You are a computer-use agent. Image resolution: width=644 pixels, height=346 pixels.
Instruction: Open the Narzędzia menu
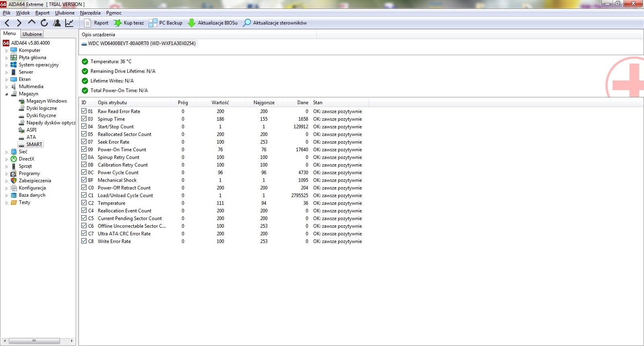click(90, 13)
